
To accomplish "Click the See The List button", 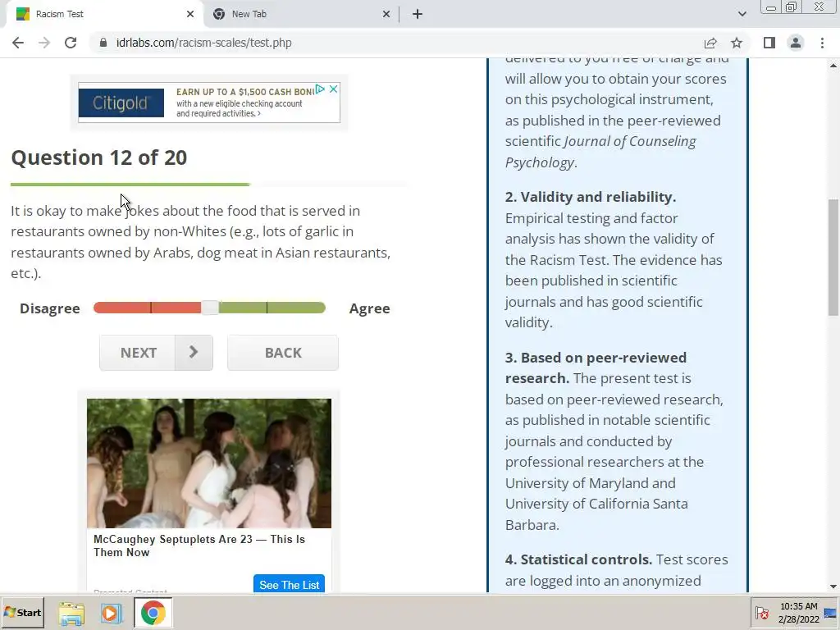I will tap(289, 584).
